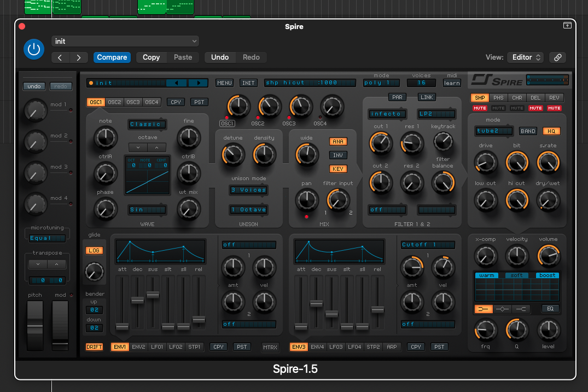
Task: Switch to the OSC3 tab
Action: tap(133, 102)
